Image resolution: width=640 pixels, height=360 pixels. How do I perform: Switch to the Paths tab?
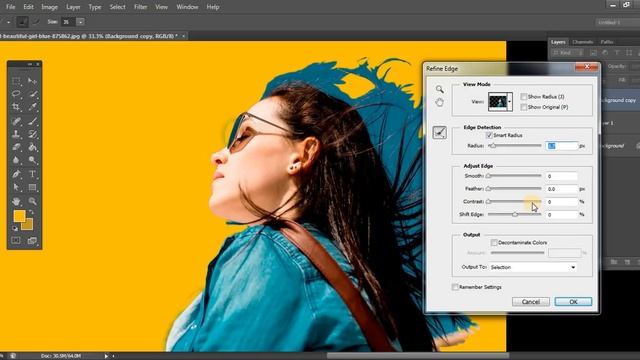click(x=607, y=42)
